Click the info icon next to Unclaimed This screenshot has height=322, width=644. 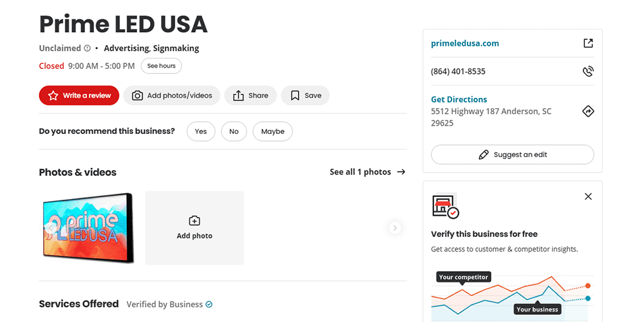[x=87, y=48]
